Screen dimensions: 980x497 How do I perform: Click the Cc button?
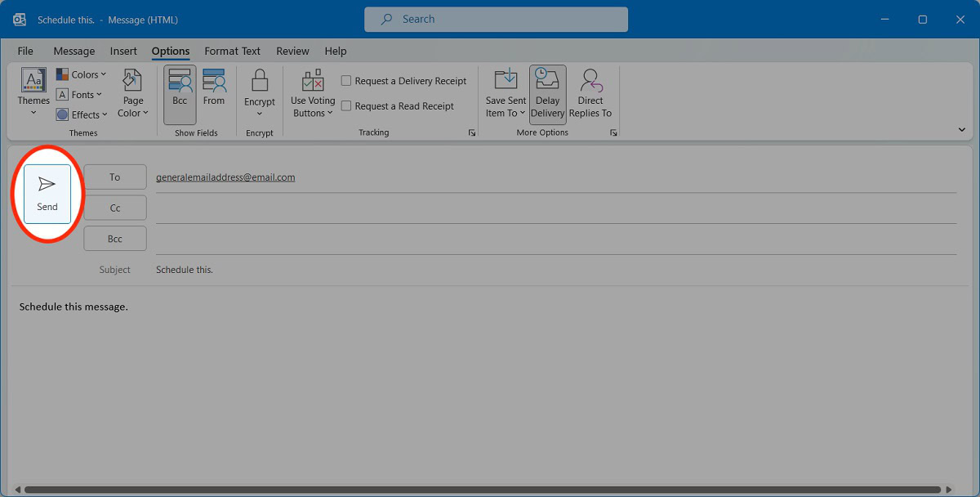point(115,208)
